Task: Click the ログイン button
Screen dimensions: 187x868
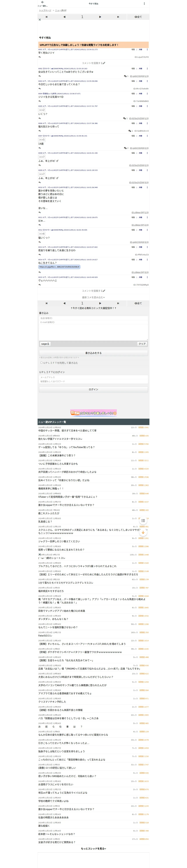Action: point(93,390)
